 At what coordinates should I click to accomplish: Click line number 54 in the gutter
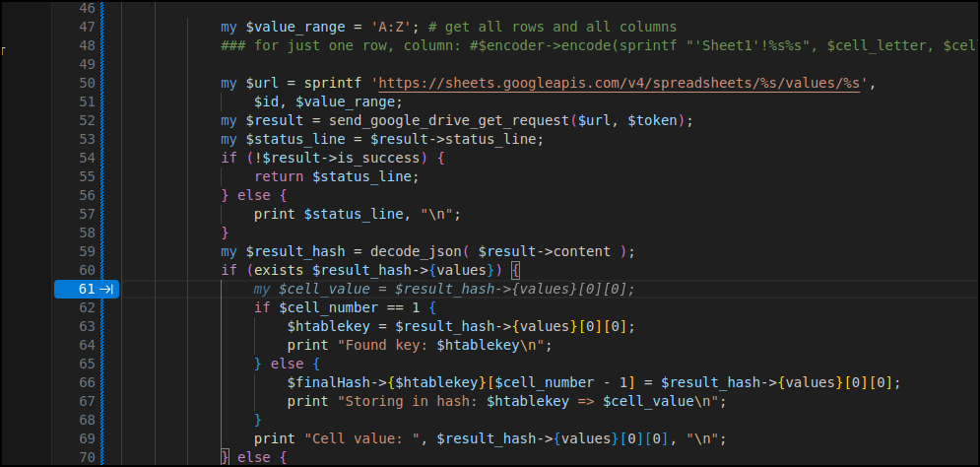click(x=86, y=158)
